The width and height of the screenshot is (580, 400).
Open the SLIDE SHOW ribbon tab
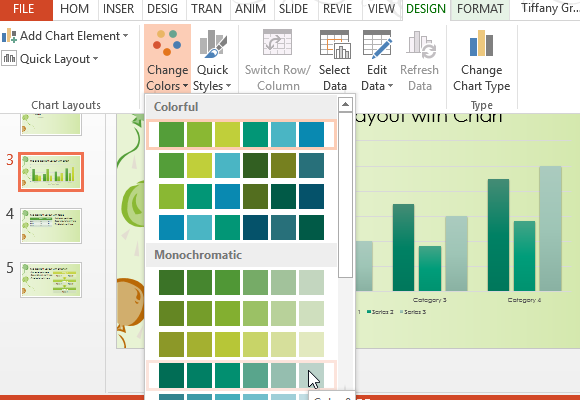pos(294,9)
